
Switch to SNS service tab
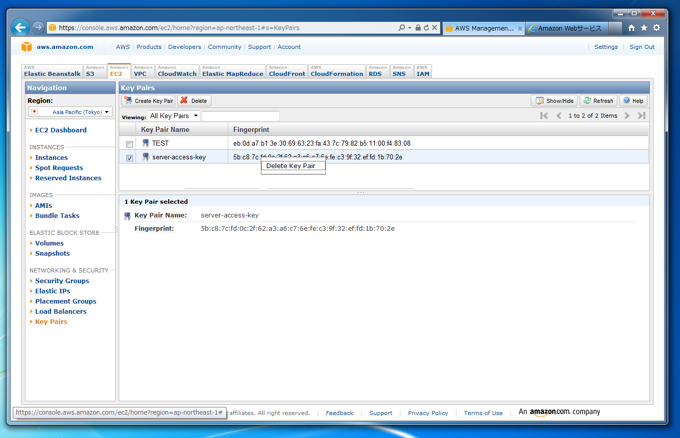(401, 71)
